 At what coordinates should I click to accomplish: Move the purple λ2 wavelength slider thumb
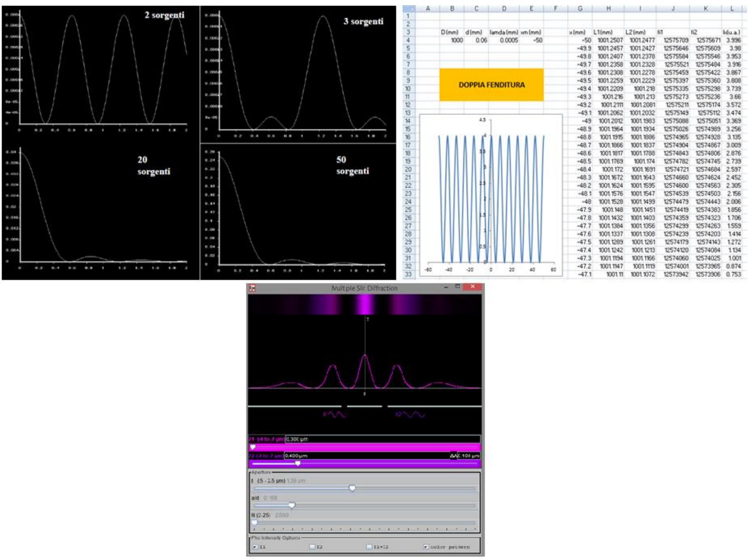pos(298,463)
